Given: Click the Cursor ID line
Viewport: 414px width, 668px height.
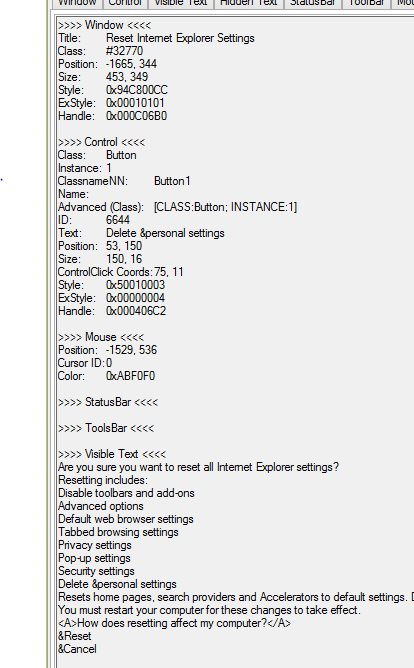Looking at the screenshot, I should click(x=85, y=363).
